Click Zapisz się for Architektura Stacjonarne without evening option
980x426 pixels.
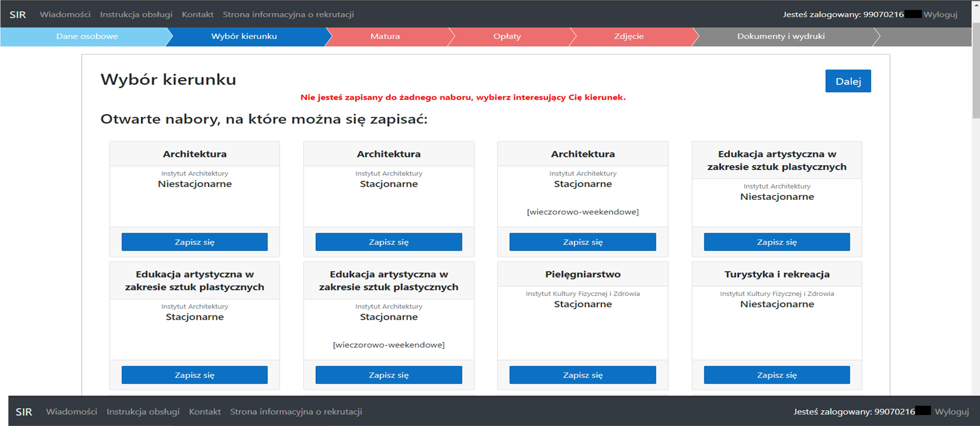[x=388, y=242]
